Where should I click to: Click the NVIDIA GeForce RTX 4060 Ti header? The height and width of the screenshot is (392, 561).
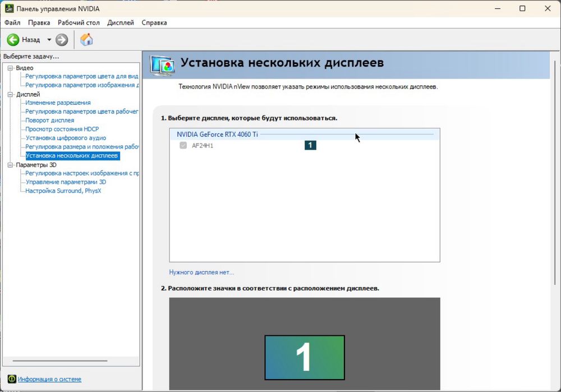(217, 135)
